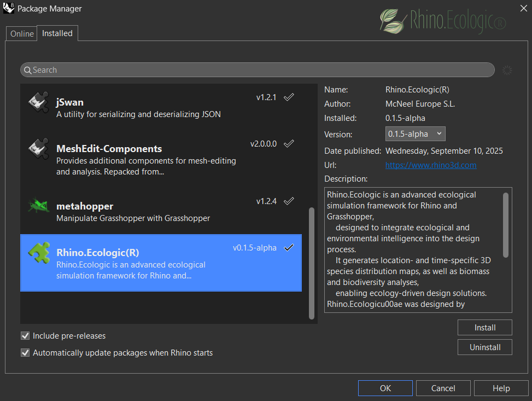This screenshot has width=532, height=401.
Task: Click the Rhino logo in title bar
Action: [x=9, y=8]
